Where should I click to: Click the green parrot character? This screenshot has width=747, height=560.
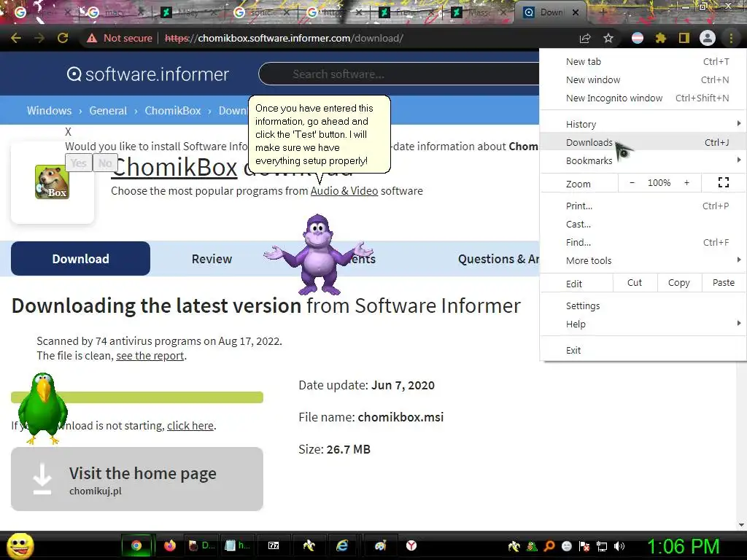(43, 408)
